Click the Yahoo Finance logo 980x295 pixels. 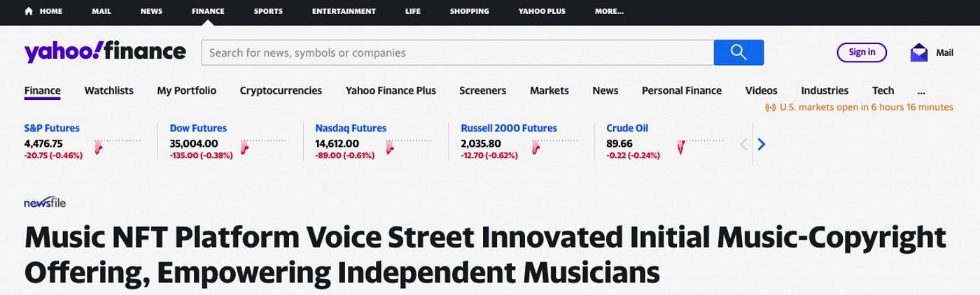105,52
